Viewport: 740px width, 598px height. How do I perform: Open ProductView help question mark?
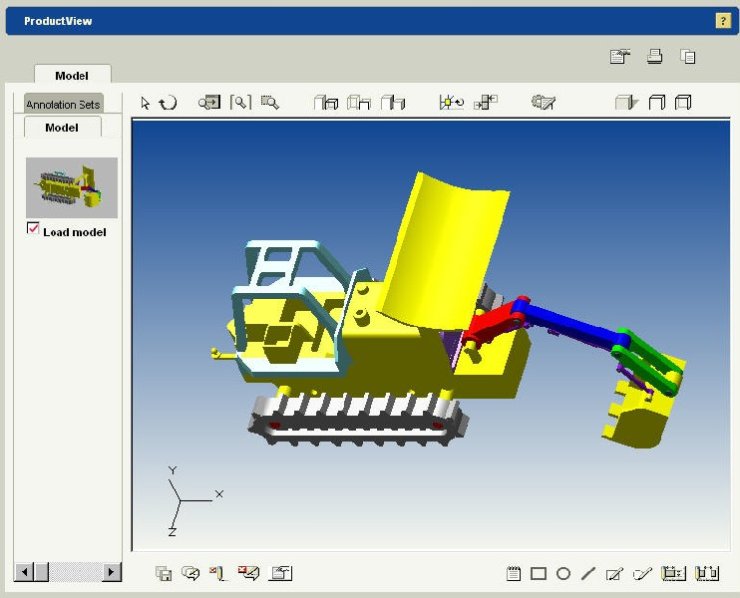pos(723,21)
